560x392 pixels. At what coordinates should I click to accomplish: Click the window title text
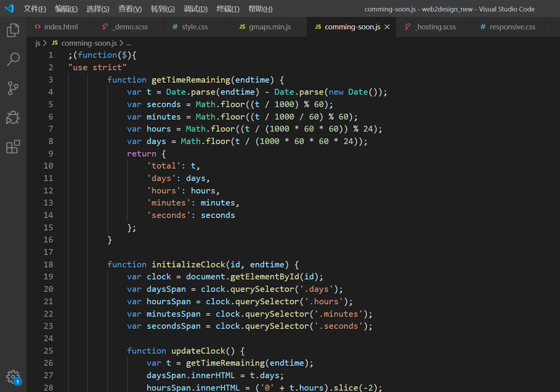(449, 9)
